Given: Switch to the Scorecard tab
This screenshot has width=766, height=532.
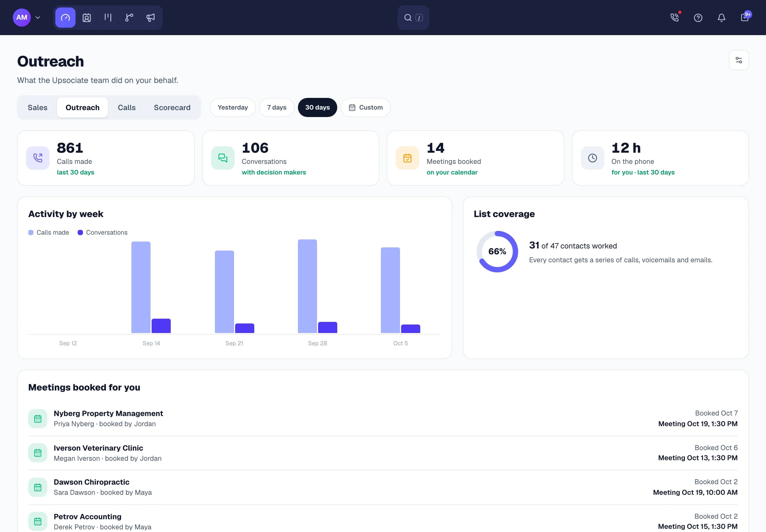Looking at the screenshot, I should (172, 107).
